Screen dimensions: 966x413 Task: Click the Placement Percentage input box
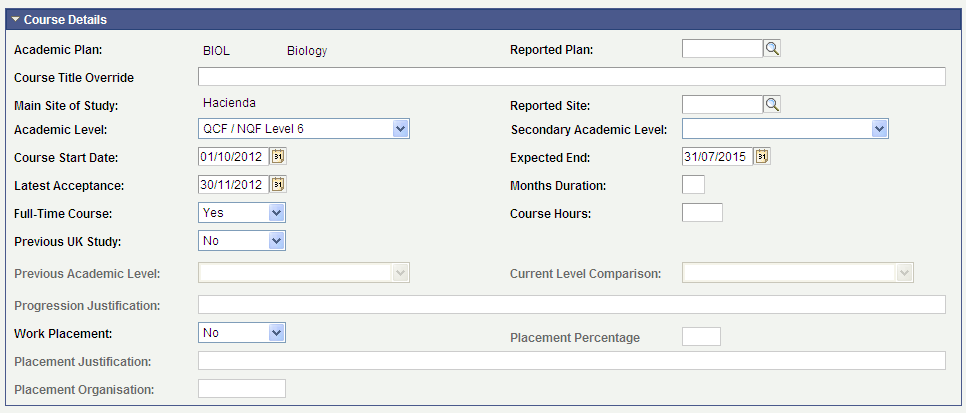(x=701, y=336)
